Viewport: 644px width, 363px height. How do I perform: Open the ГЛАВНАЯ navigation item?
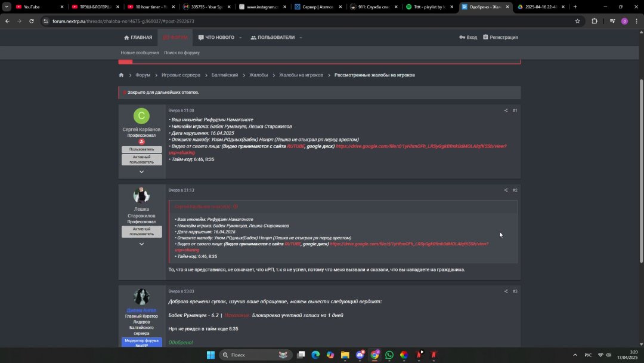[138, 38]
